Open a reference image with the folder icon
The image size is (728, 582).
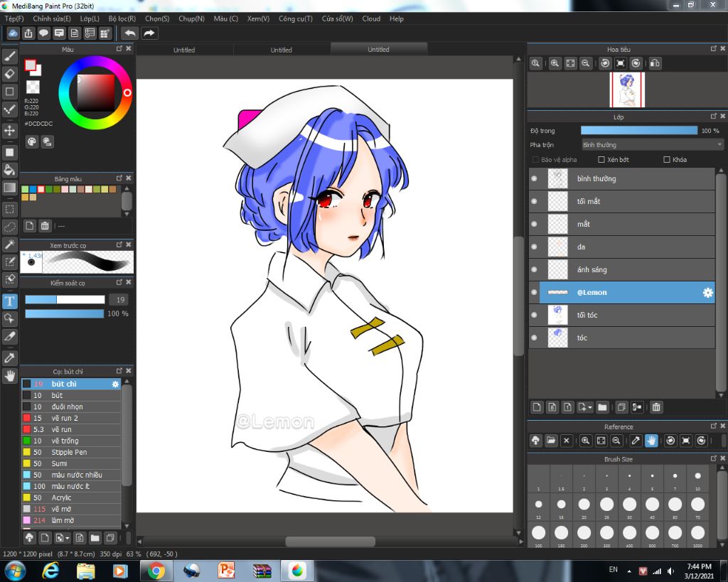[551, 441]
